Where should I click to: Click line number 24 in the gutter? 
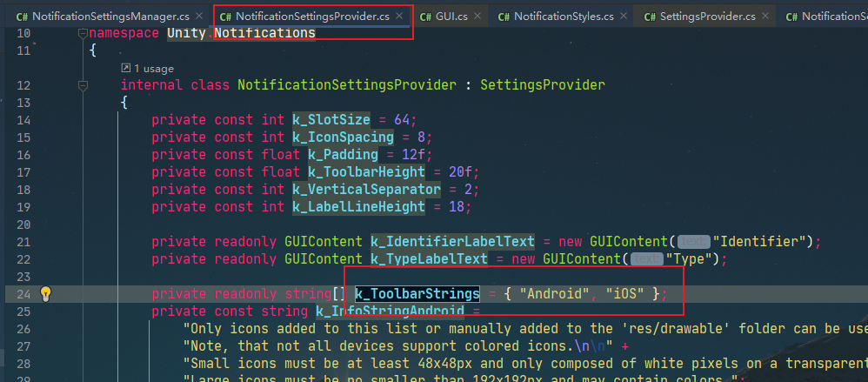pyautogui.click(x=24, y=293)
